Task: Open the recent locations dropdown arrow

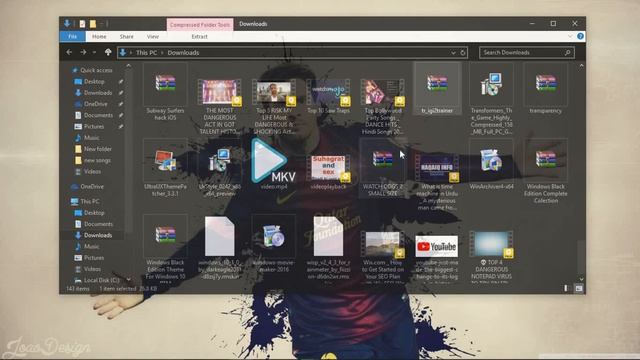Action: click(94, 53)
